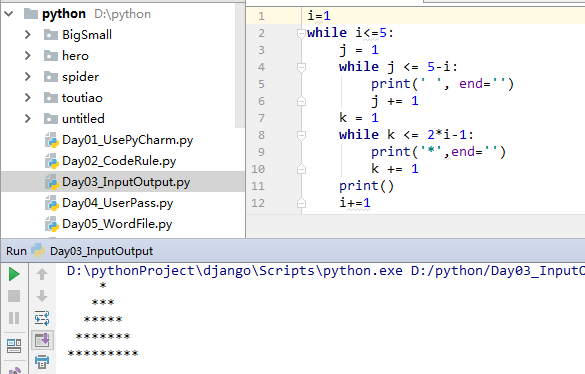Screen dimensions: 585x374
Task: Click line number 11 in gutter
Action: (x=258, y=186)
